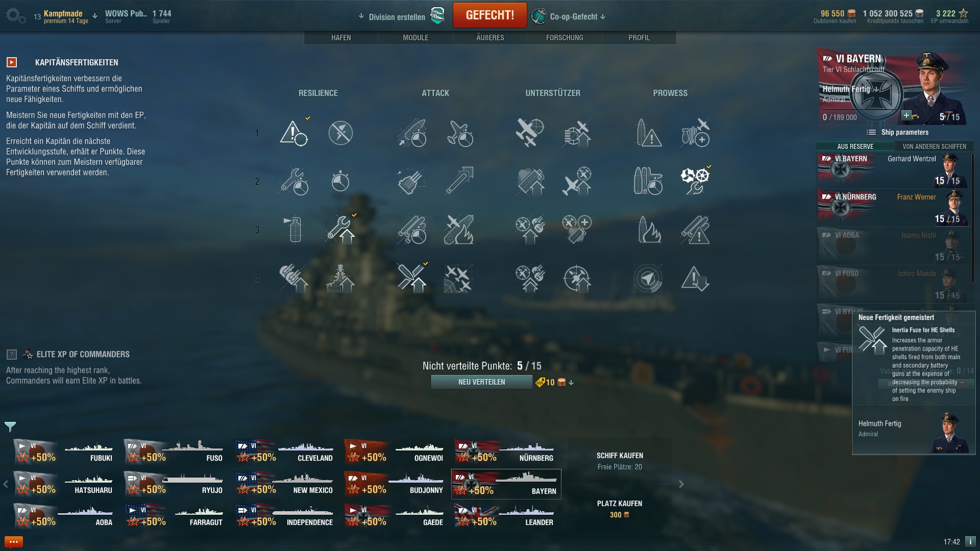
Task: Click the NEU VERTEILEN button
Action: (x=481, y=382)
